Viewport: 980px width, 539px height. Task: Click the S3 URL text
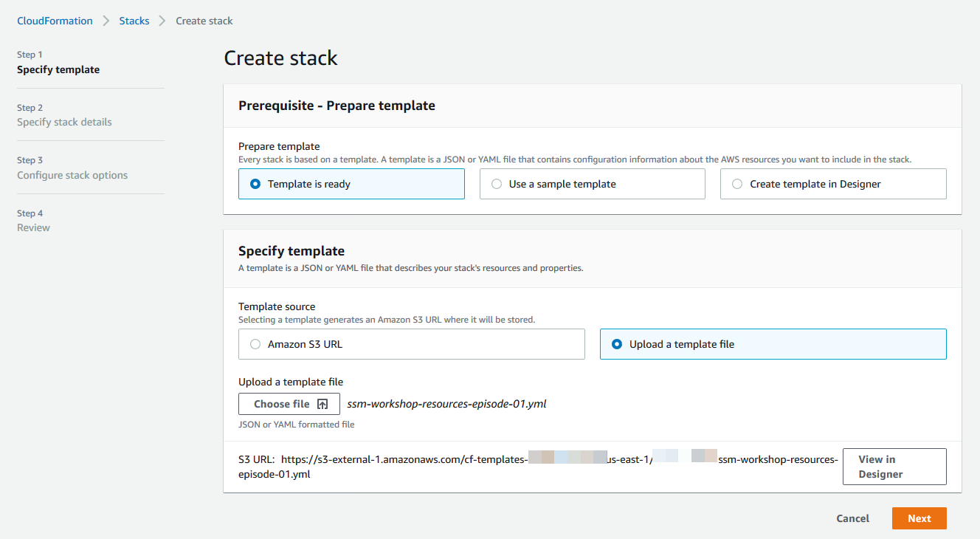point(538,467)
